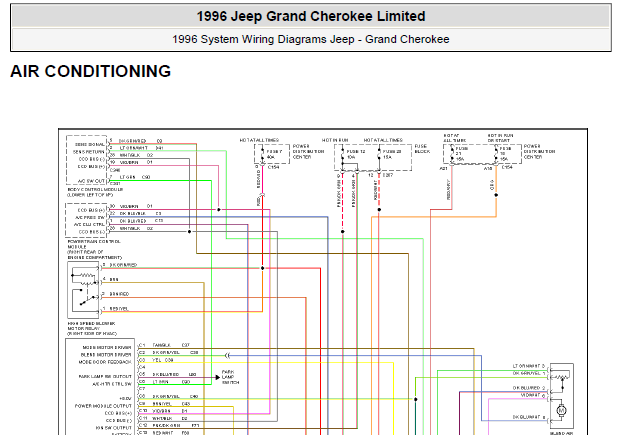The height and width of the screenshot is (435, 620).
Task: Click the "AIR CONDITIONING" heading
Action: (91, 72)
